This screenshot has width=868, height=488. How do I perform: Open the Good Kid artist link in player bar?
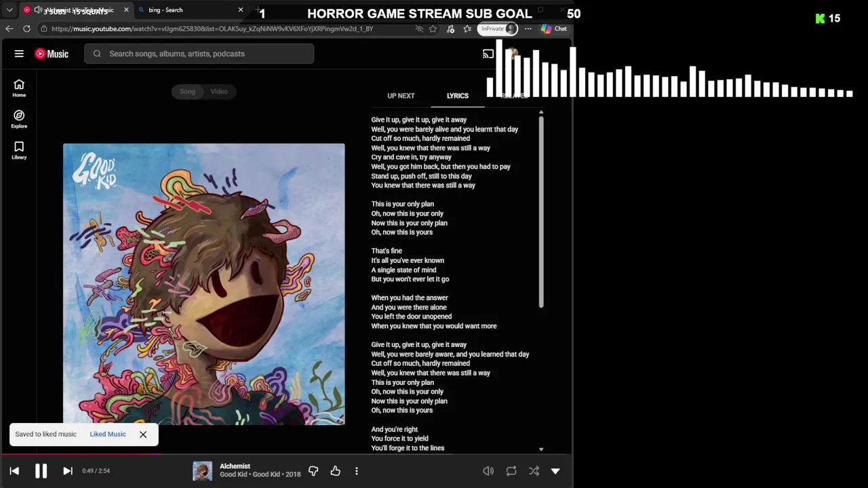[233, 474]
